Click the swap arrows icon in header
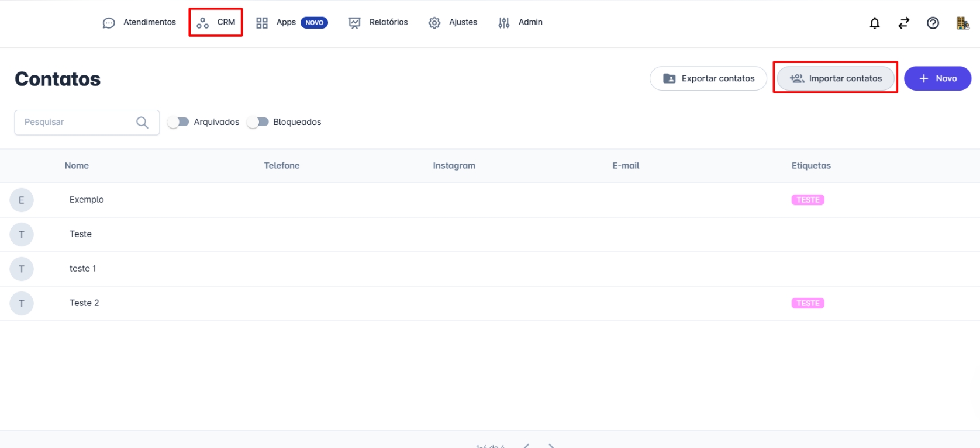The height and width of the screenshot is (448, 980). coord(903,23)
